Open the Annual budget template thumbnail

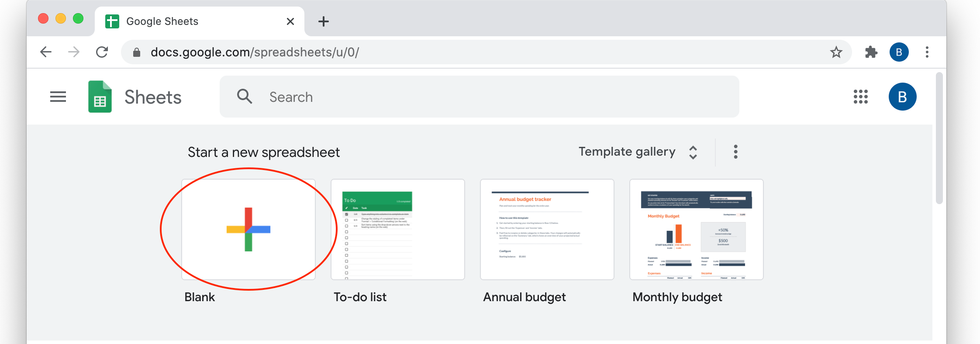pyautogui.click(x=547, y=229)
